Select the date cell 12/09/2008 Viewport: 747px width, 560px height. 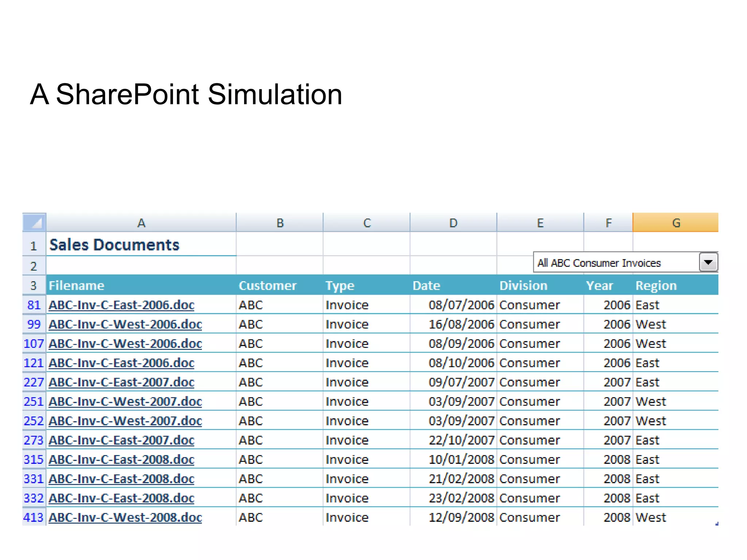pos(453,517)
